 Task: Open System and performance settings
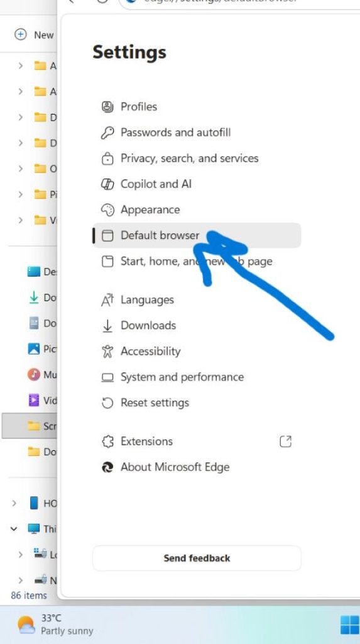click(x=197, y=377)
